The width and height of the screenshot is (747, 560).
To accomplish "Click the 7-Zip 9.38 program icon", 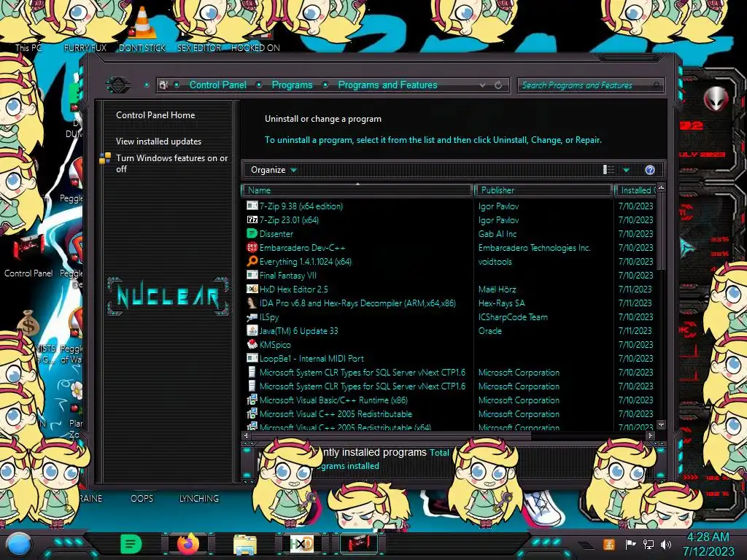I will pyautogui.click(x=252, y=206).
